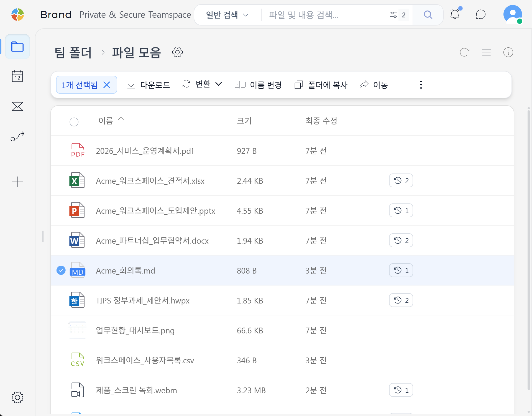The height and width of the screenshot is (416, 532).
Task: Open the Files folder sidebar icon
Action: tap(17, 47)
